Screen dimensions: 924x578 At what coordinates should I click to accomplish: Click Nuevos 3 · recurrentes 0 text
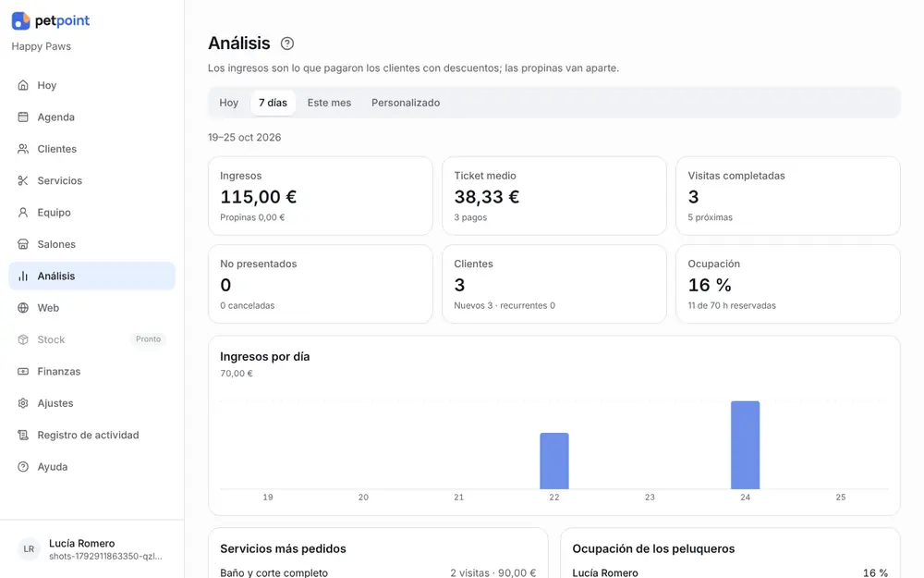(x=505, y=305)
